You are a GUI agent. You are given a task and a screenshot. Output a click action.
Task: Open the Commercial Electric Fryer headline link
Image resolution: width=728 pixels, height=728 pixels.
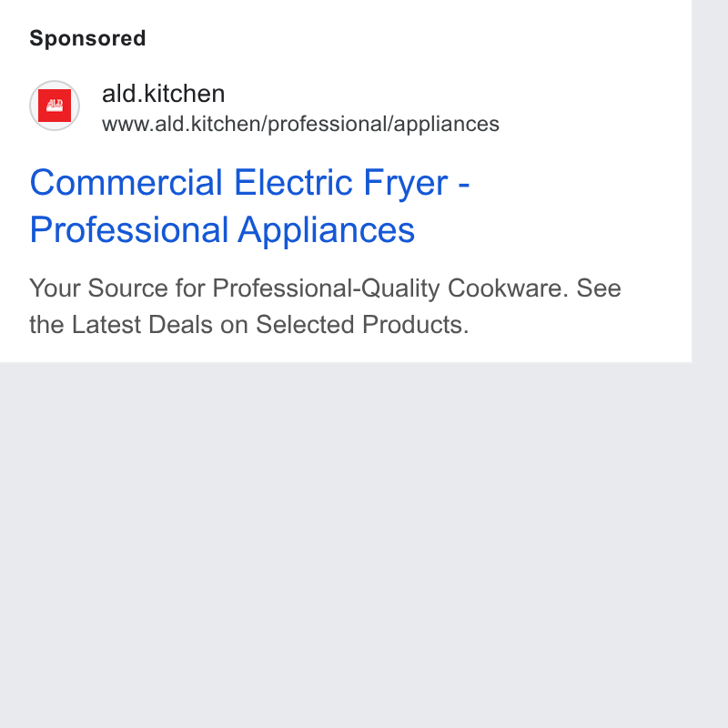coord(249,206)
